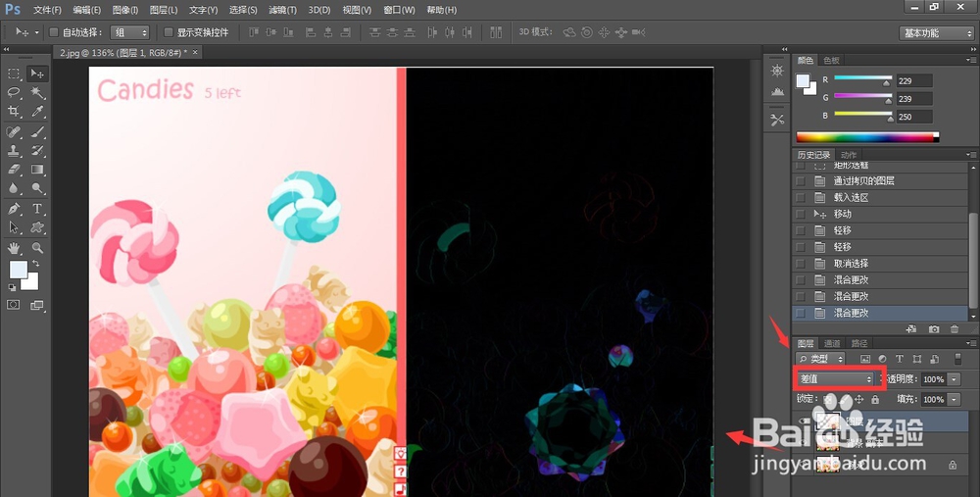
Task: Open the 填充 fill slider arrow
Action: tap(954, 399)
